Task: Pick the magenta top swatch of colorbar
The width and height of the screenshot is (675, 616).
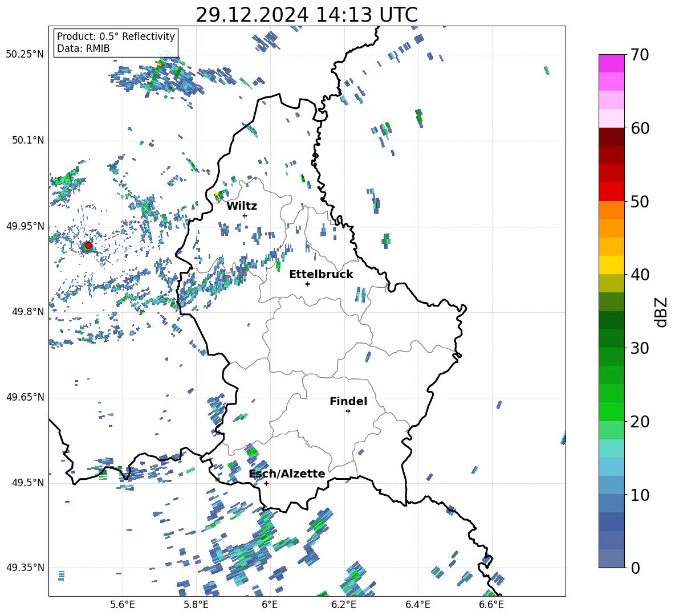Action: (611, 63)
